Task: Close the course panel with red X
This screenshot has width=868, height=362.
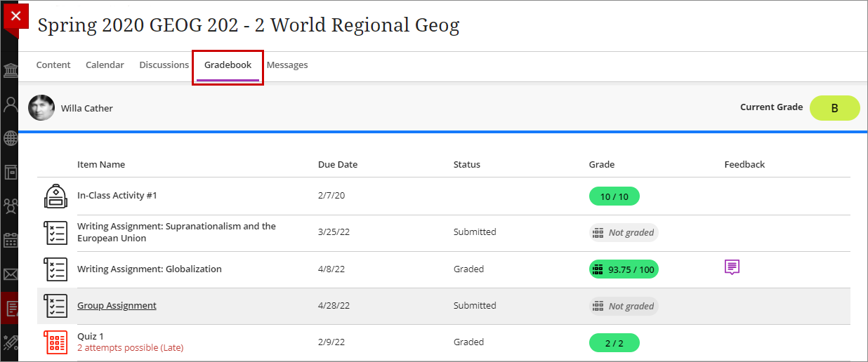Action: tap(15, 15)
